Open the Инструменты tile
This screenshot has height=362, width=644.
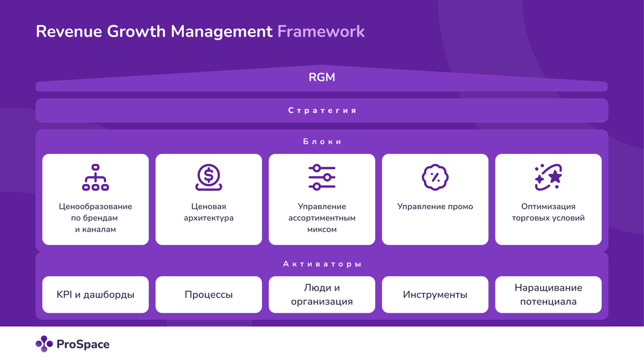(435, 294)
